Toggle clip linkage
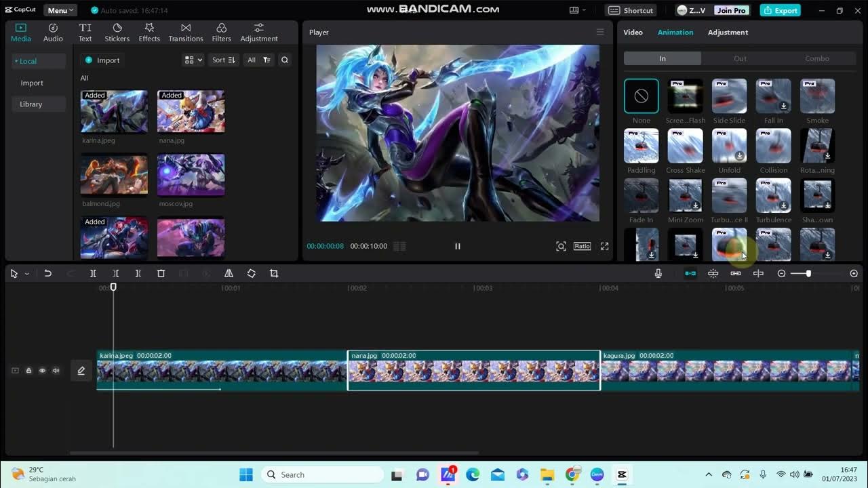 [735, 273]
